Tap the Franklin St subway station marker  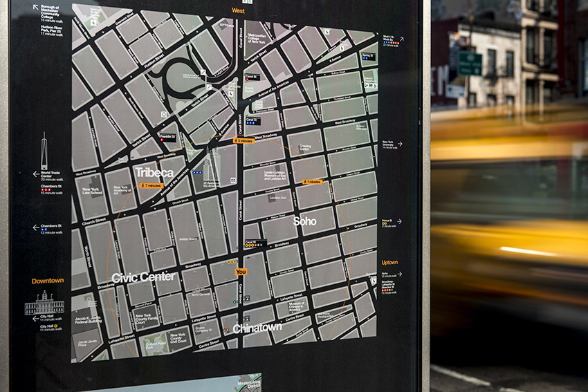click(x=167, y=138)
